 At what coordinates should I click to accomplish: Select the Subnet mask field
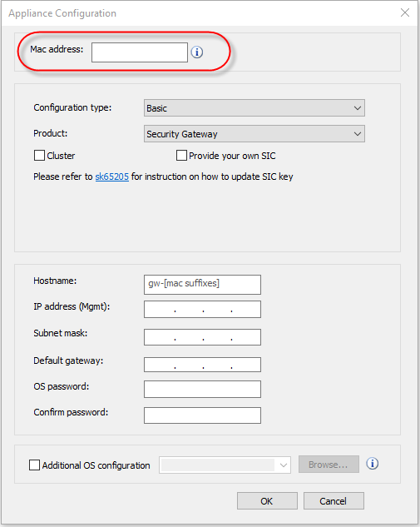click(202, 337)
